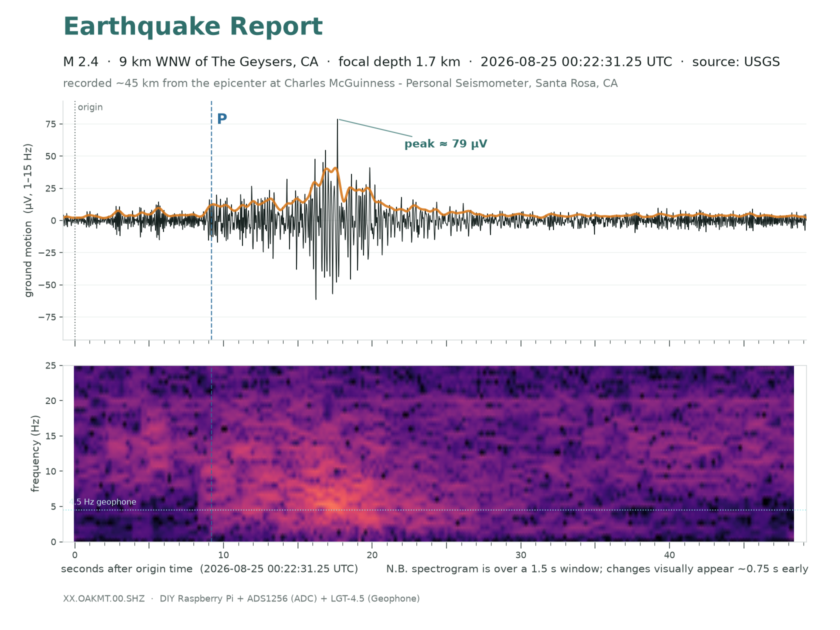Click the bold "P" arrival label
This screenshot has height=630, width=840.
[222, 119]
